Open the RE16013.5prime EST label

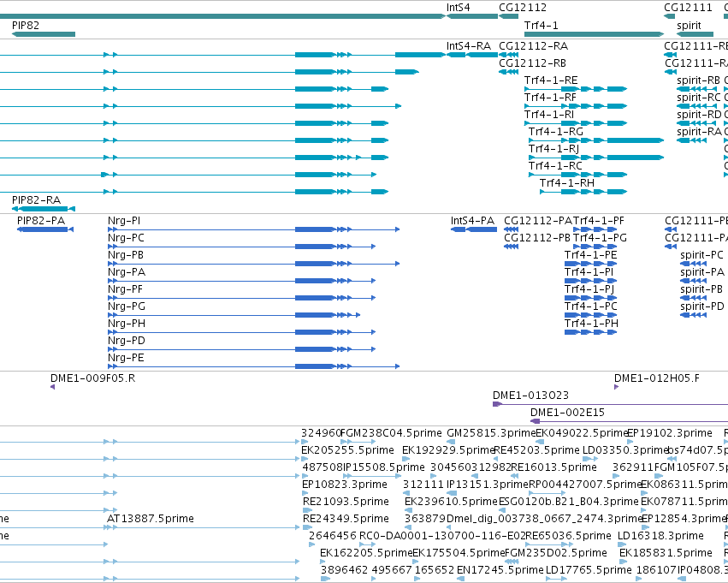553,467
